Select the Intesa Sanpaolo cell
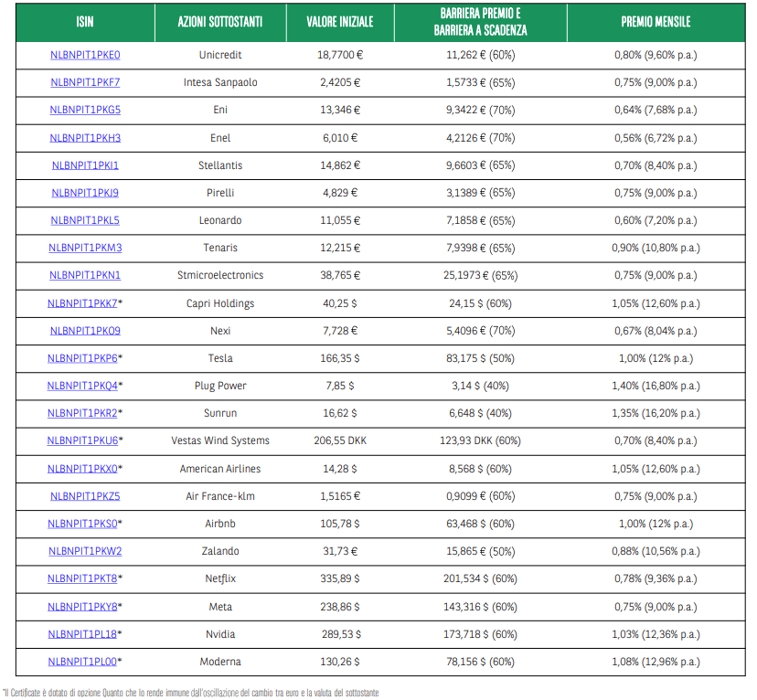Viewport: 757px width, 700px height. (220, 82)
